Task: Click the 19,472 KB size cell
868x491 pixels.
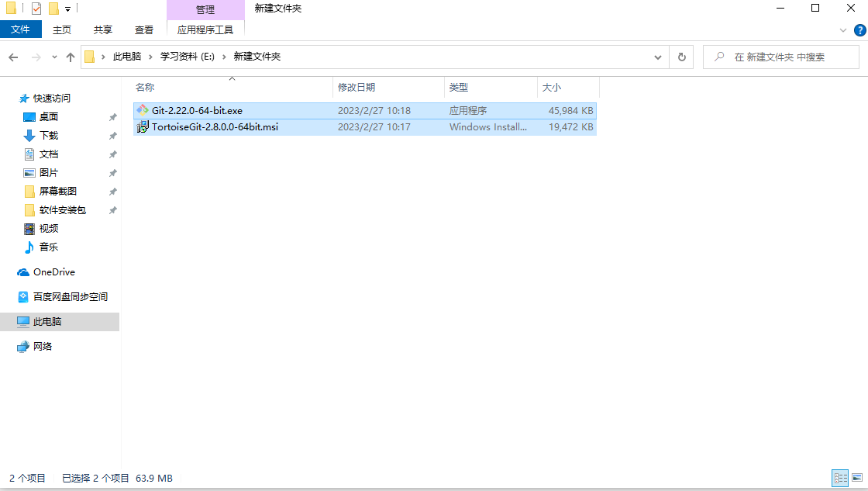Action: click(x=570, y=127)
